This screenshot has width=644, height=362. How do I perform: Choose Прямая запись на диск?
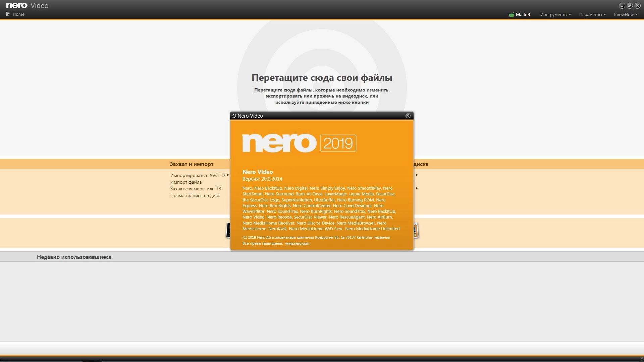click(195, 195)
